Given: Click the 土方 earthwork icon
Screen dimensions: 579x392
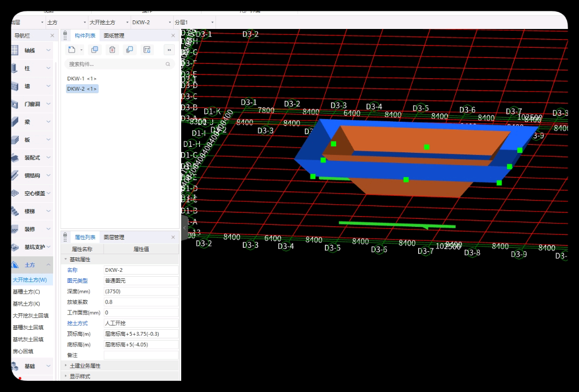Looking at the screenshot, I should tap(15, 264).
